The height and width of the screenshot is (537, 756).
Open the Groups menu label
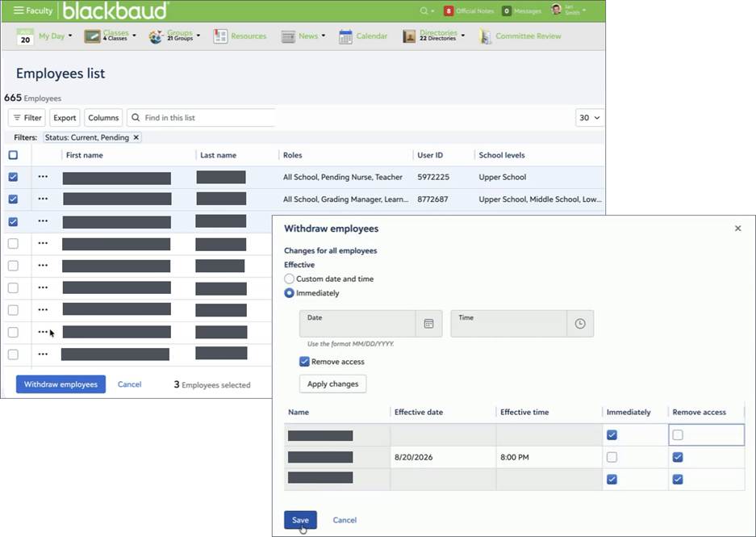click(x=180, y=35)
